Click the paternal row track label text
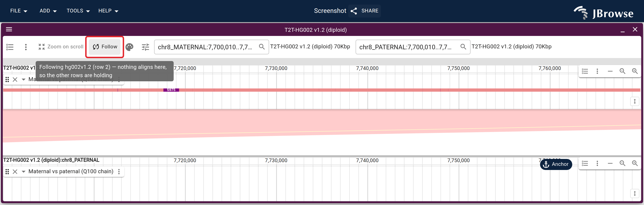 click(71, 171)
